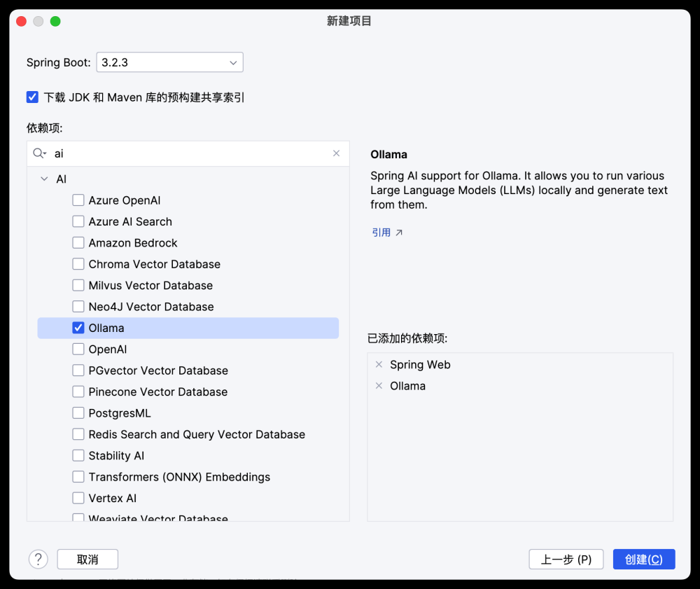Cancel with the 取消 button
This screenshot has height=589, width=700.
[x=87, y=559]
